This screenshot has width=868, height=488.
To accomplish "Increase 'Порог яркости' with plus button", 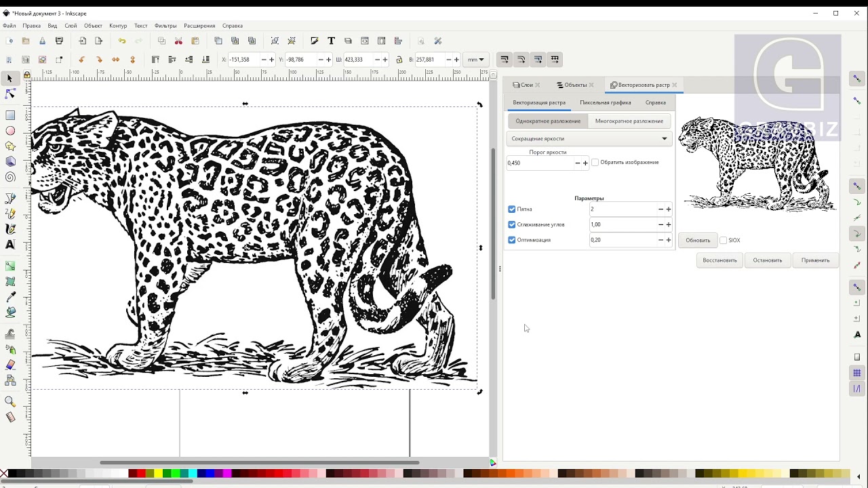I will click(x=585, y=163).
